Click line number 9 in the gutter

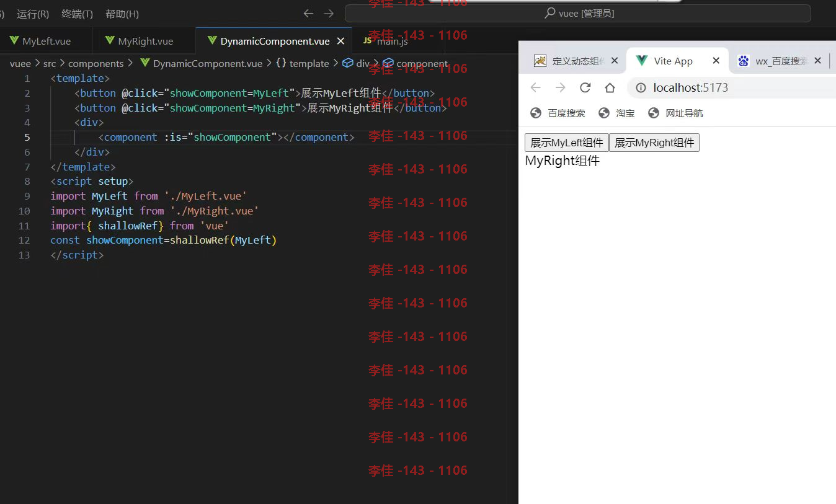27,196
